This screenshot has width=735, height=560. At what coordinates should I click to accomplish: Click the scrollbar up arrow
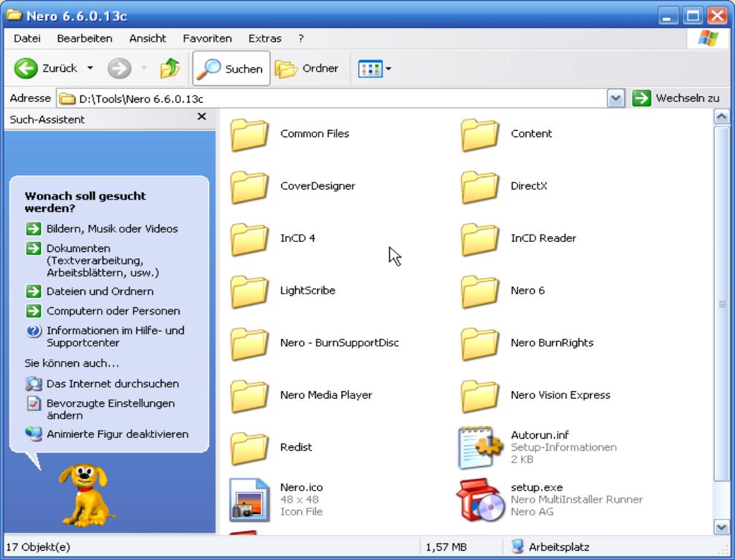(x=722, y=116)
